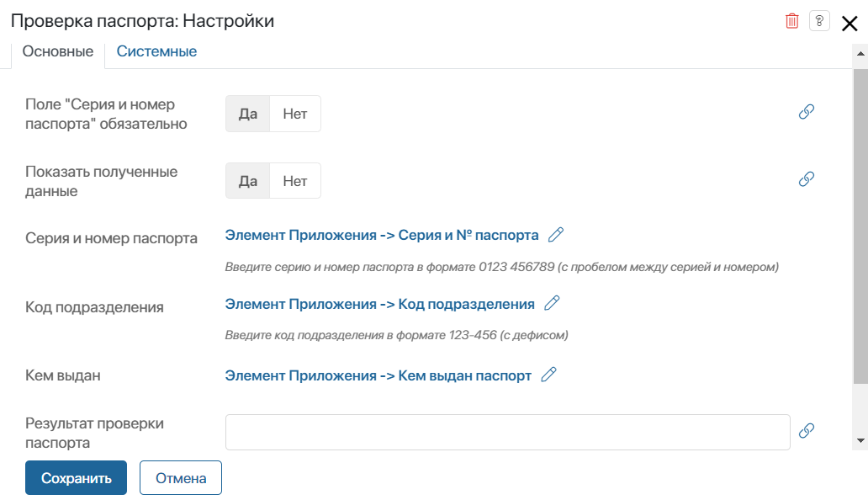Choose 'Да' for 'Показать полученные данные'
Image resolution: width=868 pixels, height=500 pixels.
[247, 181]
